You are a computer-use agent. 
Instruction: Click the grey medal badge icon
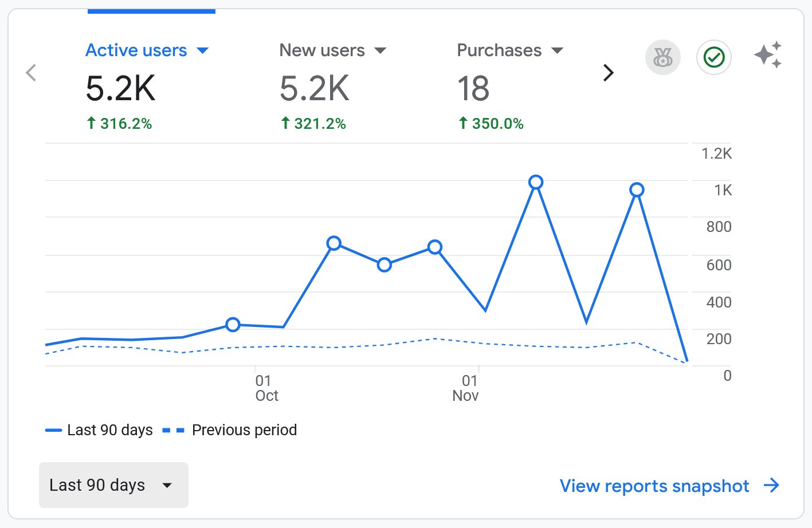point(662,57)
